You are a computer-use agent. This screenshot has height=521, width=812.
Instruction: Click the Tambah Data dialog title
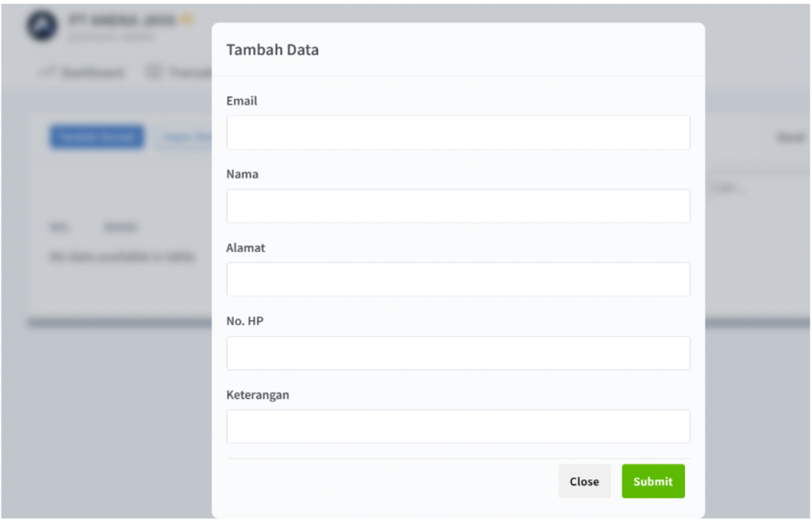coord(272,49)
